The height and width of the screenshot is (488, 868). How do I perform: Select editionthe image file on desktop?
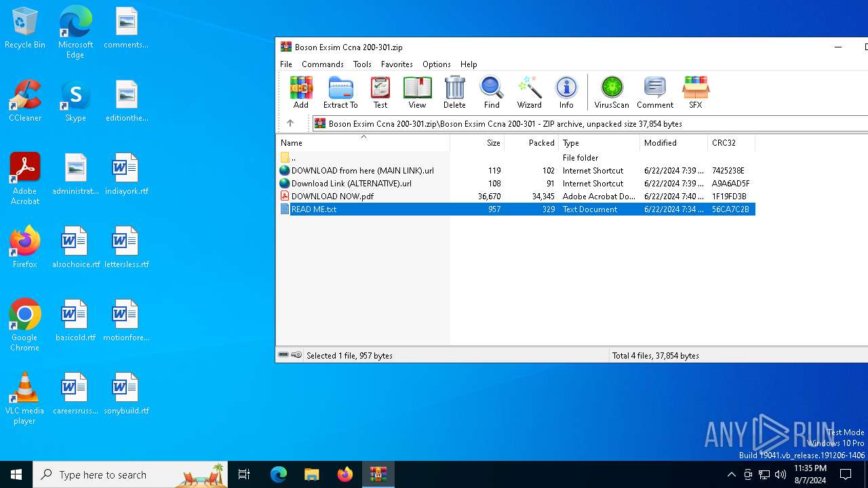[126, 101]
